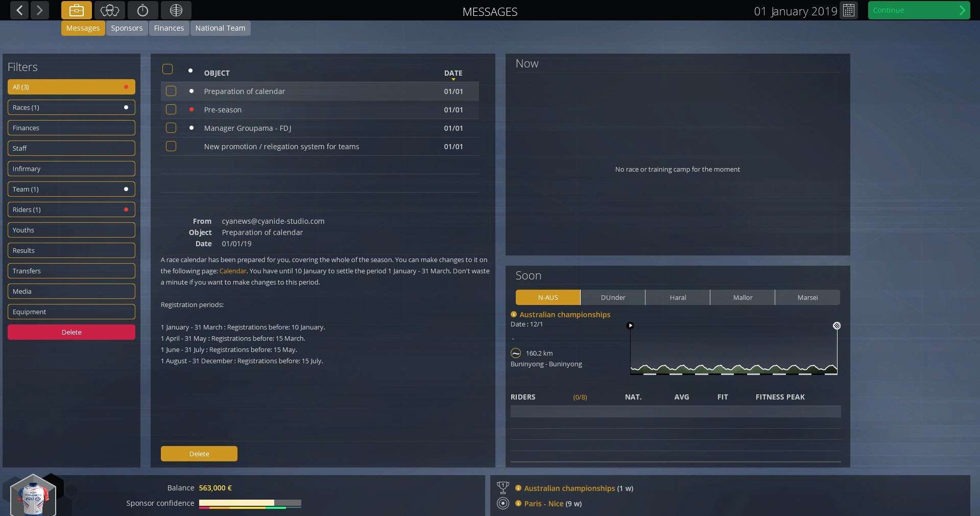The width and height of the screenshot is (980, 516).
Task: Check the select-all box above the message list
Action: tap(167, 69)
